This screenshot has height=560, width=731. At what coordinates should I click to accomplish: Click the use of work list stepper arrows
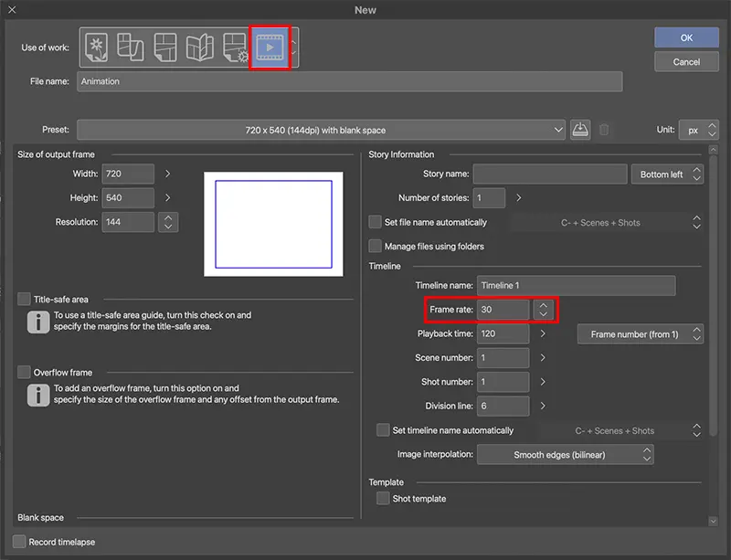[293, 48]
